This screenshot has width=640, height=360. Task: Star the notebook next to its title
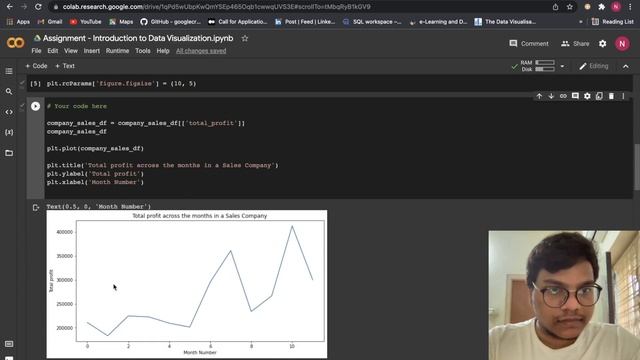point(244,38)
